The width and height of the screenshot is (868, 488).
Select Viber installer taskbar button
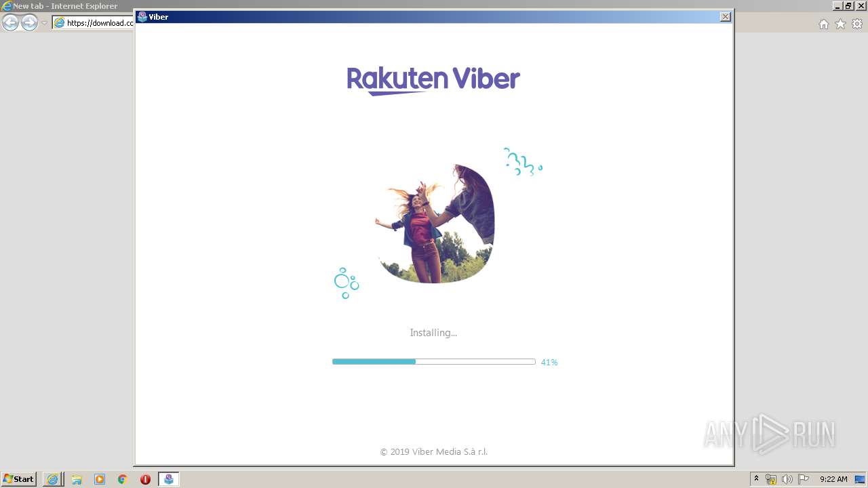(169, 479)
